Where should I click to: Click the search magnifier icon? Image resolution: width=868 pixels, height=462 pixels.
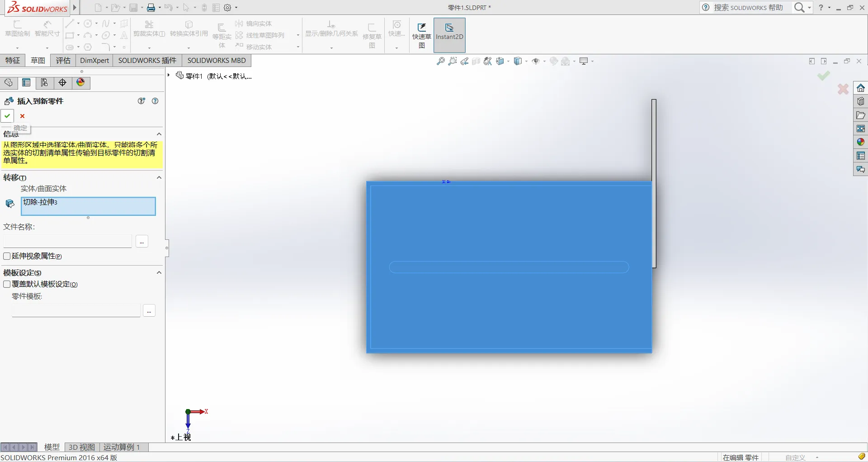pyautogui.click(x=799, y=8)
